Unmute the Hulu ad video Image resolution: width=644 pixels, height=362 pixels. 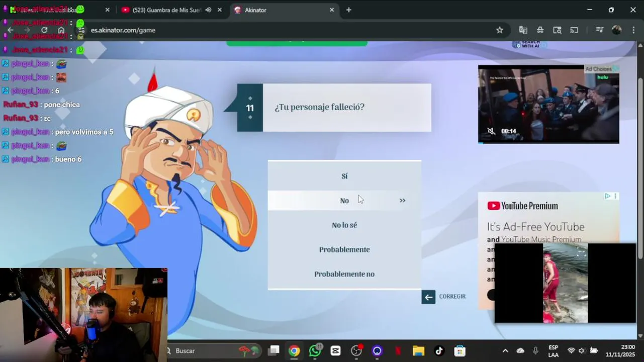(491, 131)
